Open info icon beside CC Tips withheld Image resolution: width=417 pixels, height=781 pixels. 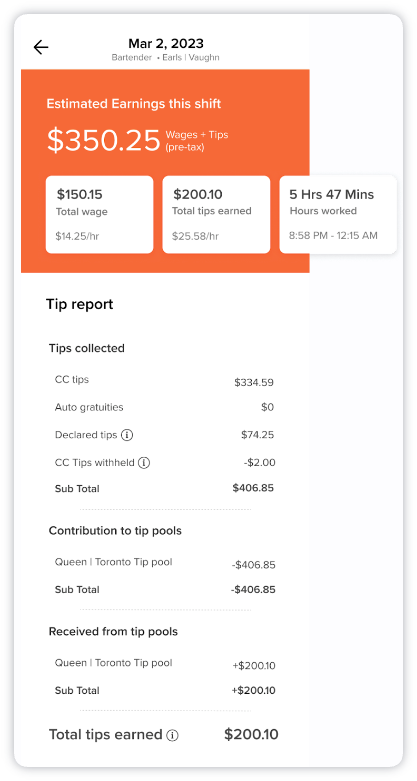click(x=144, y=463)
